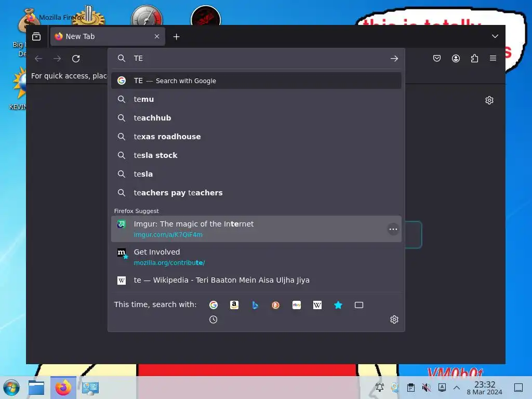The width and height of the screenshot is (532, 399).
Task: Open the Get Involved mozilla.org result
Action: click(x=256, y=257)
